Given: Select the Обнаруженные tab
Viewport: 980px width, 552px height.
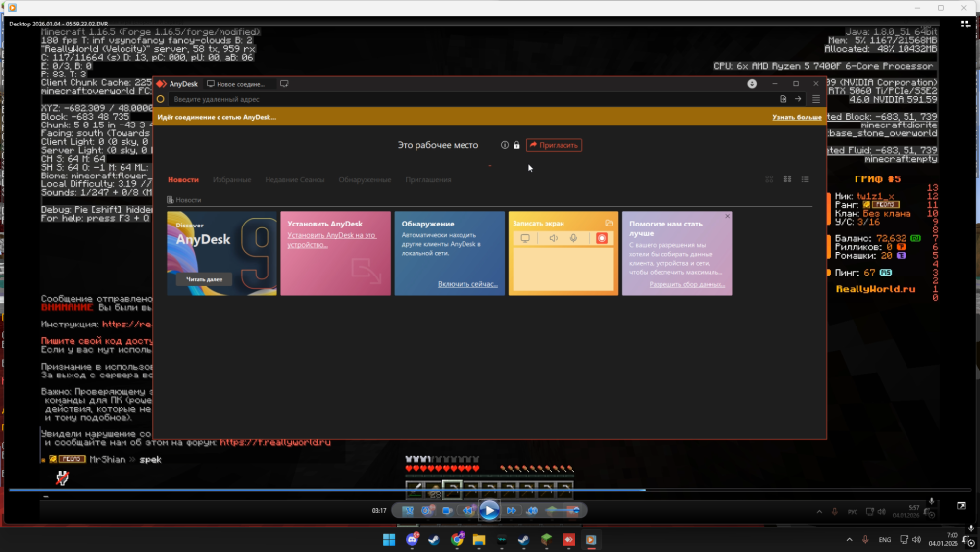Looking at the screenshot, I should tap(365, 180).
